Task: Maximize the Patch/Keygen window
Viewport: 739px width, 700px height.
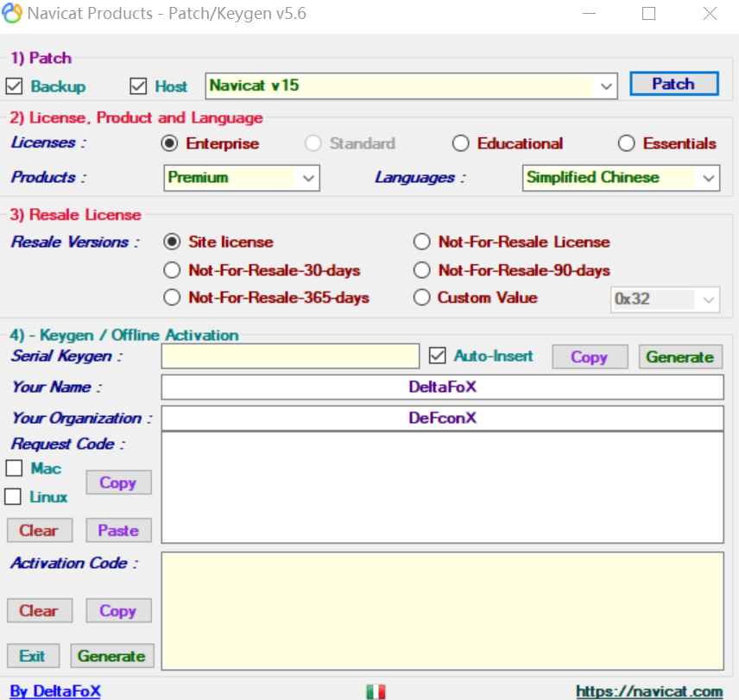Action: coord(649,13)
